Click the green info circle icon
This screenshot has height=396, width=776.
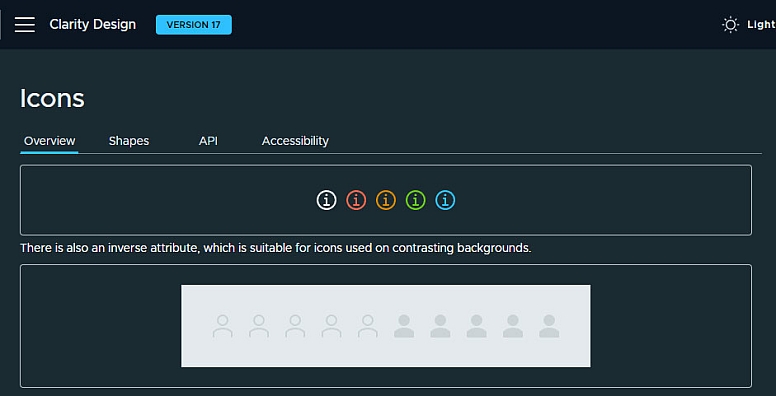click(415, 200)
